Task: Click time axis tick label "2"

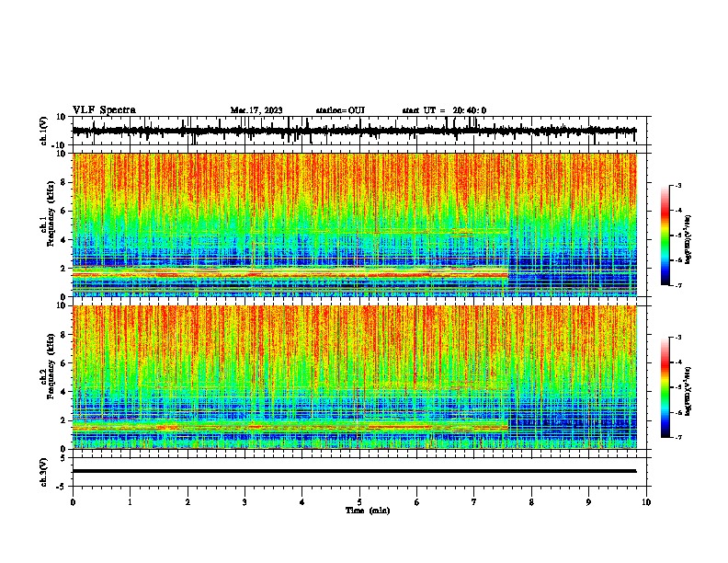Action: pyautogui.click(x=188, y=502)
